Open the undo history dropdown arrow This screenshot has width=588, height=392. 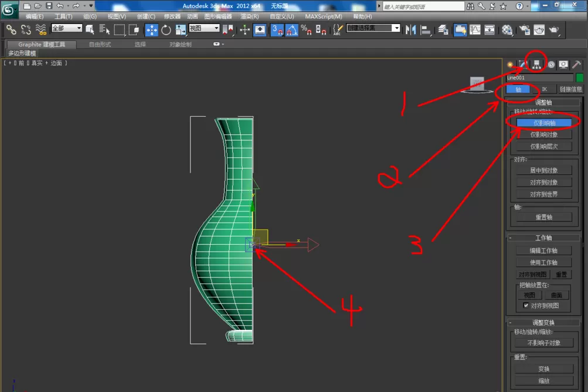click(68, 6)
